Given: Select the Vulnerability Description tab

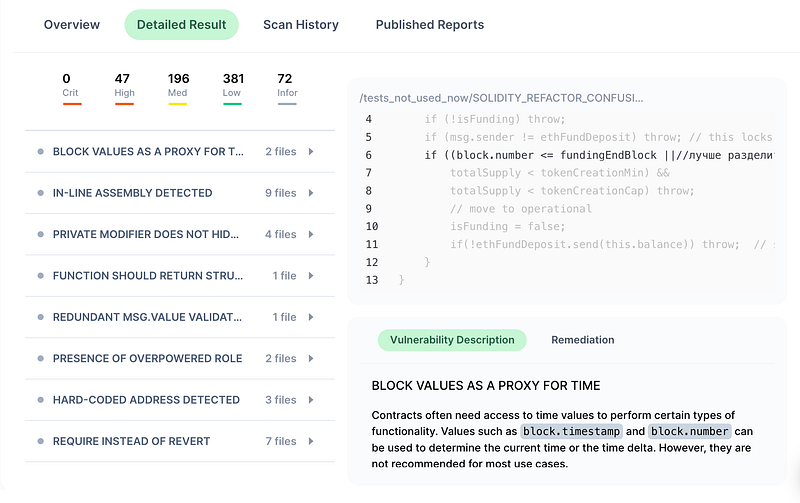Looking at the screenshot, I should [452, 340].
